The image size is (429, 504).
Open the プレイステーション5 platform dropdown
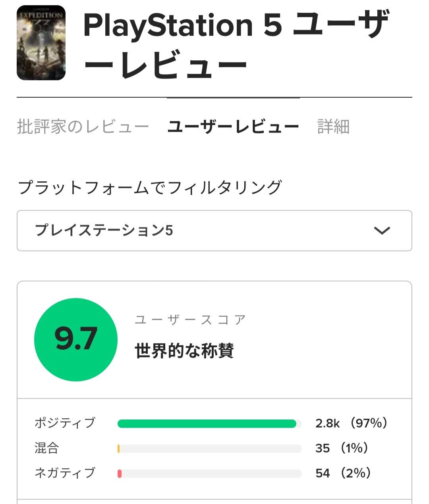(x=214, y=231)
